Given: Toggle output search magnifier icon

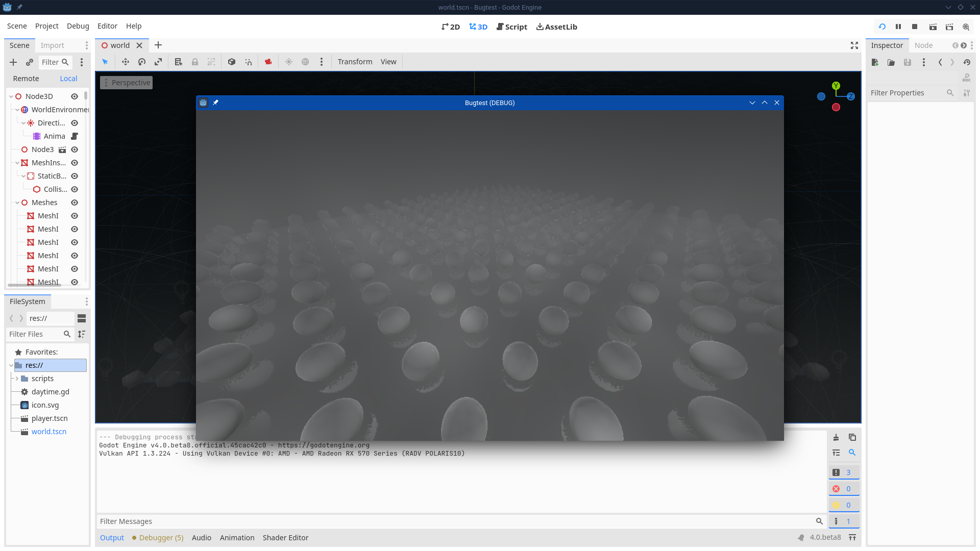Looking at the screenshot, I should [x=852, y=453].
